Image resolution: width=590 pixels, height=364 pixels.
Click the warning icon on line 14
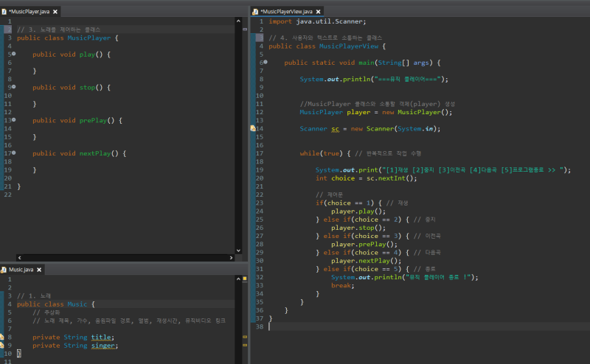coord(253,128)
